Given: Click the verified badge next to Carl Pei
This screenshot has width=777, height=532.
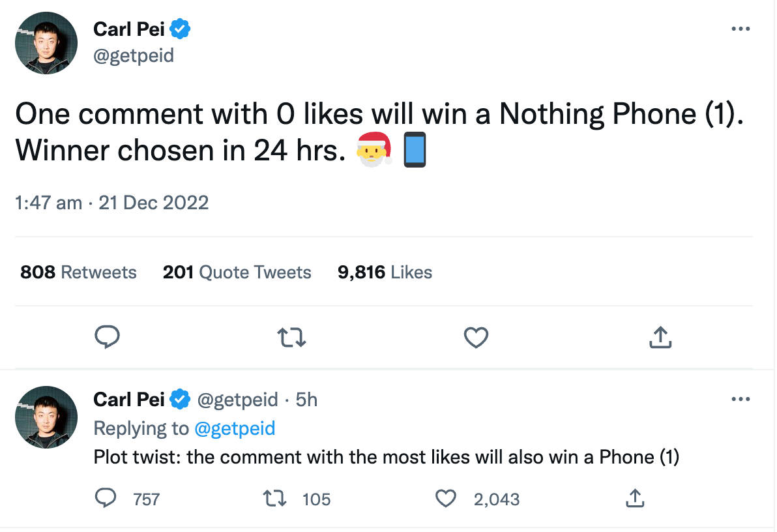Looking at the screenshot, I should pos(181,28).
